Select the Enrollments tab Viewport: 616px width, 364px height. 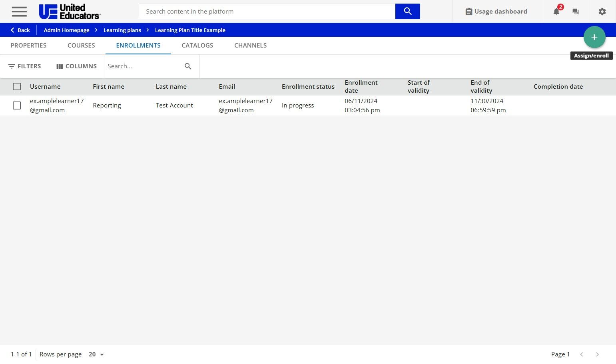tap(138, 46)
